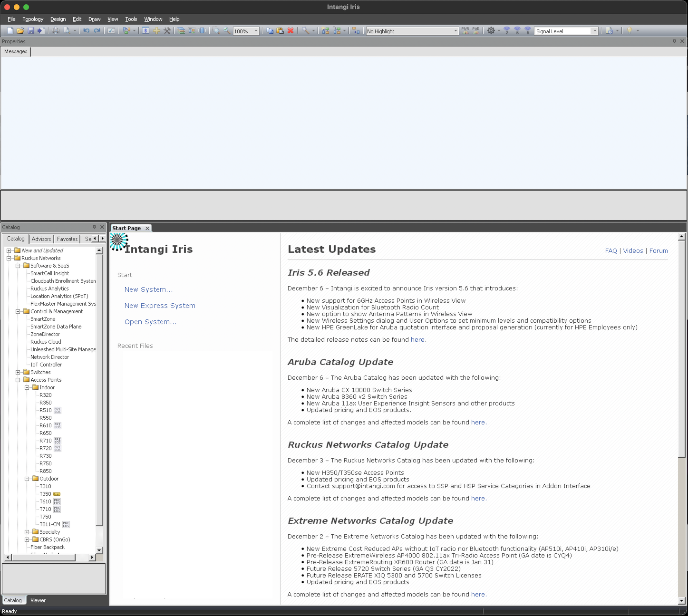Click the Start Page vertical scrollbar down arrow
This screenshot has width=688, height=616.
point(681,601)
